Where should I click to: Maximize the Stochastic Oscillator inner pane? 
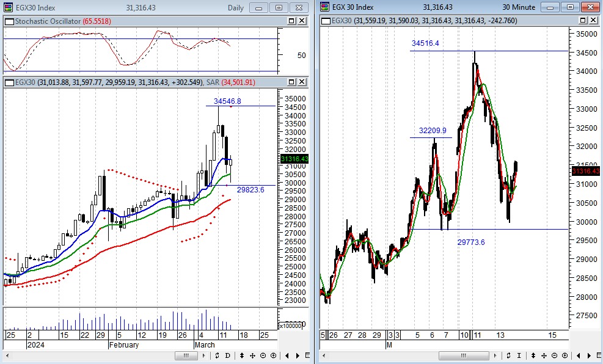point(293,21)
